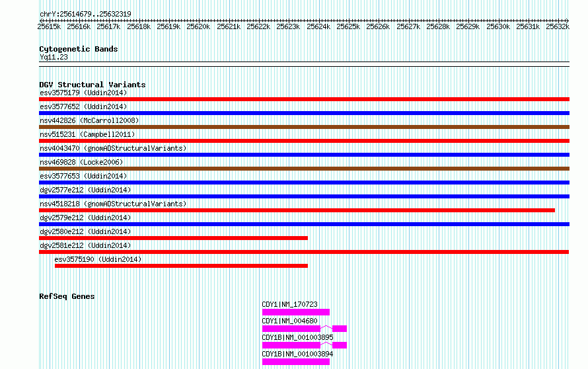Click the blue bar under nsv4043470 (gnomADStructuralVariants)
The height and width of the screenshot is (369, 588).
304,155
